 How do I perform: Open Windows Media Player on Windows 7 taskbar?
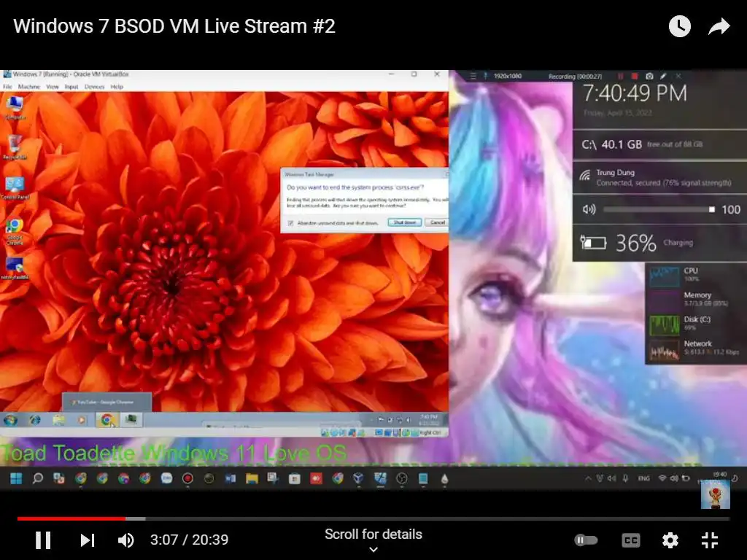click(82, 420)
